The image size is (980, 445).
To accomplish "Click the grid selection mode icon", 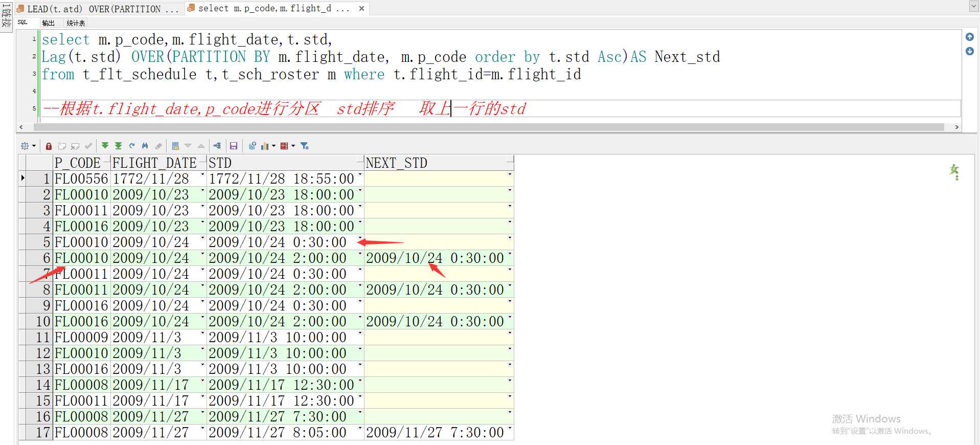I will 25,146.
